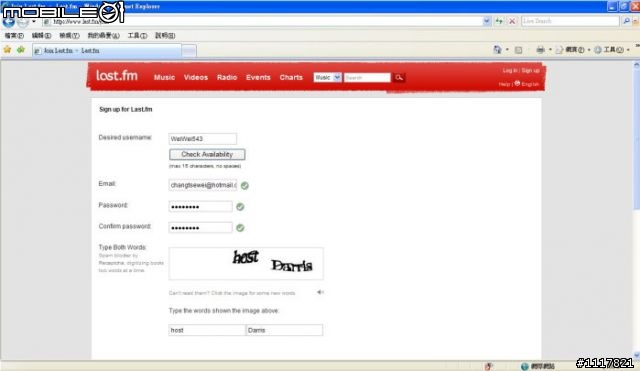Click the browser address bar
Image resolution: width=640 pixels, height=371 pixels.
pyautogui.click(x=262, y=21)
